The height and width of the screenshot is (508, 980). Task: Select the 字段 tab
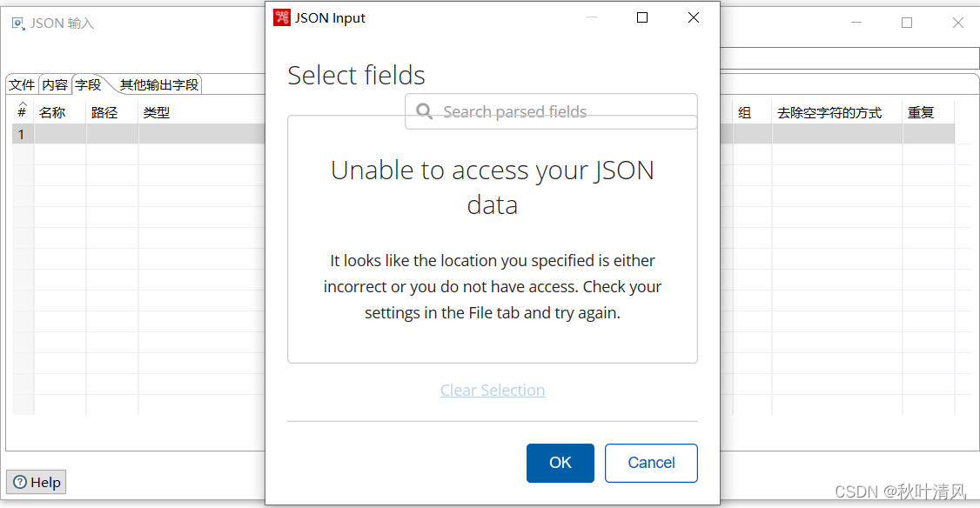pos(87,84)
